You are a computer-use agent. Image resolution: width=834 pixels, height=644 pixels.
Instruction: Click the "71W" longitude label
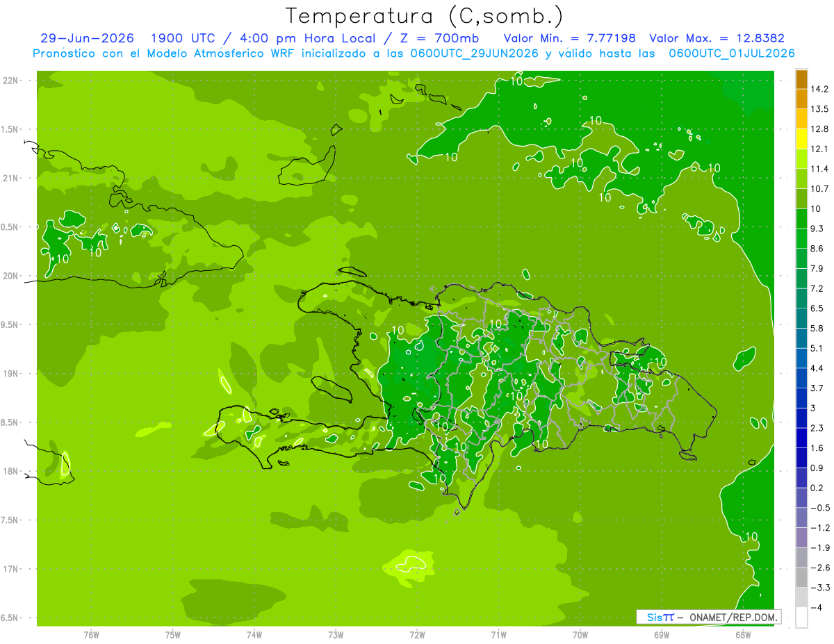498,634
